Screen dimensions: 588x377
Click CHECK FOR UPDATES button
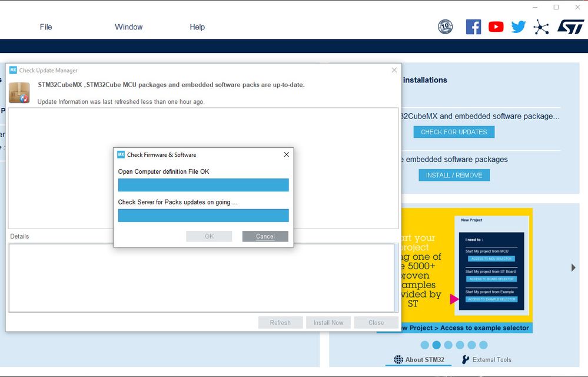454,132
